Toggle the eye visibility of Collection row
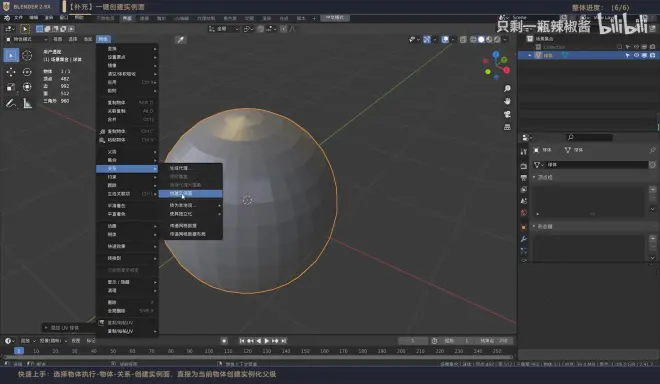 [636, 47]
